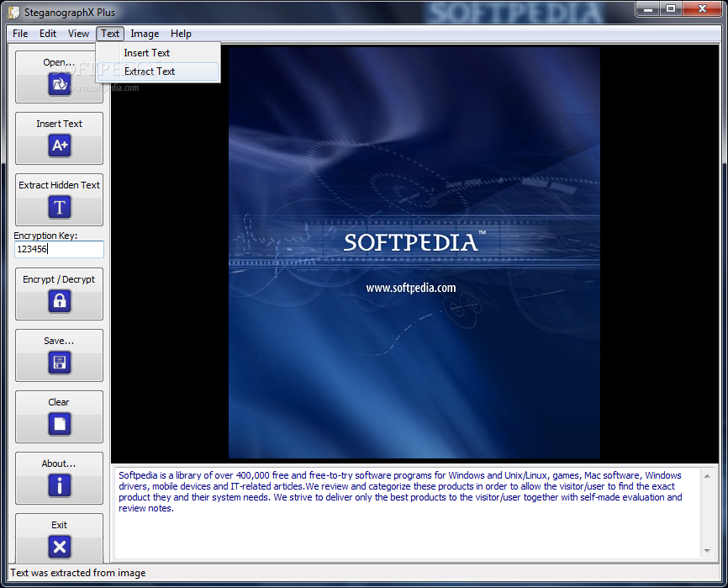728x588 pixels.
Task: Click the loaded Softpedia image preview
Action: click(414, 252)
